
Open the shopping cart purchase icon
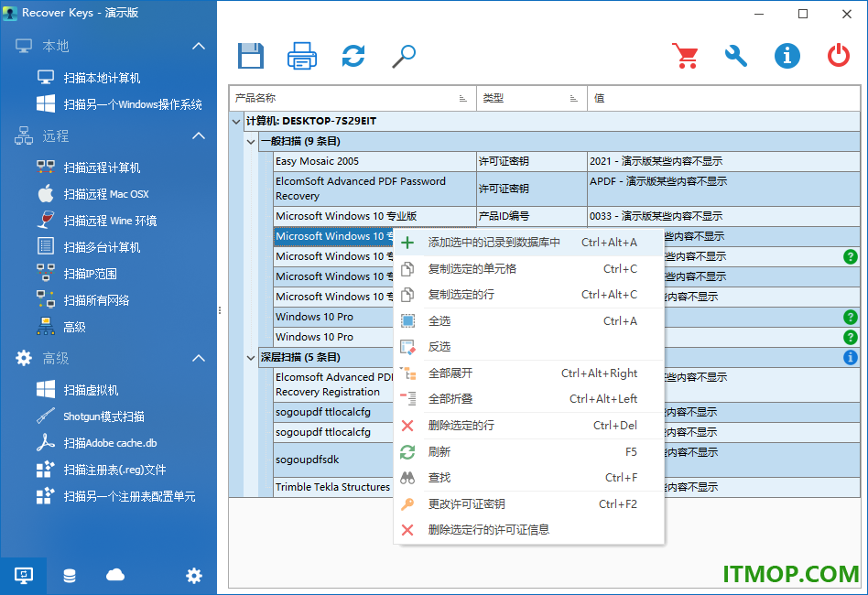[x=685, y=55]
